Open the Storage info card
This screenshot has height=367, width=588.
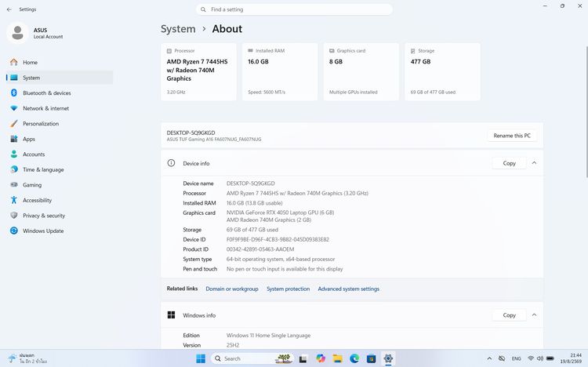pos(442,71)
